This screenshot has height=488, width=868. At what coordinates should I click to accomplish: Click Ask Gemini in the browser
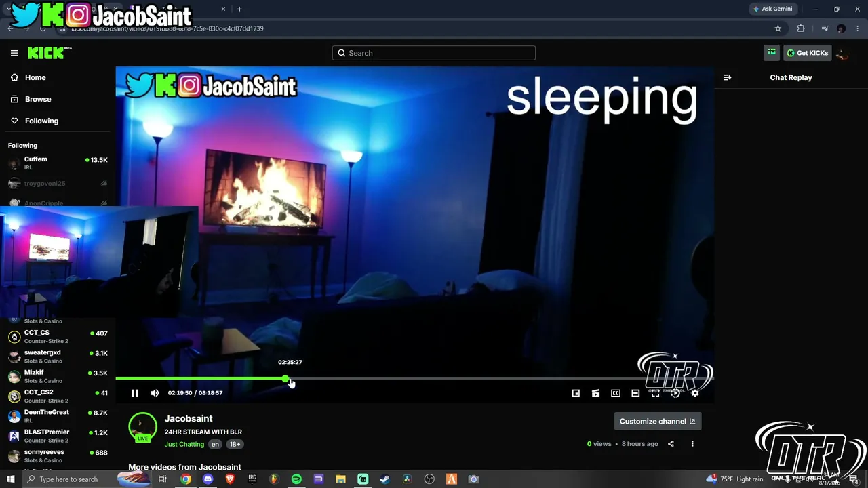click(772, 9)
